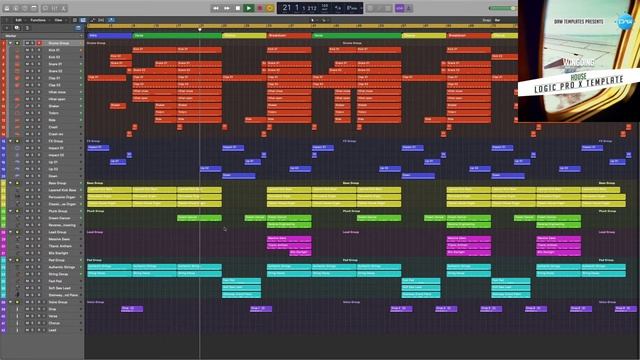Click the Steinway piano track icon
Screen dimensions: 640x360
tap(17, 295)
